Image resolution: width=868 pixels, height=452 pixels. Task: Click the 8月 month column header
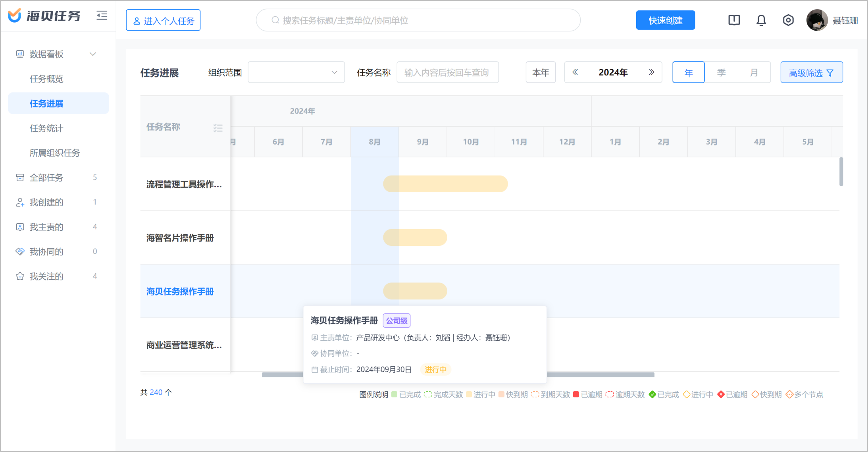coord(375,142)
